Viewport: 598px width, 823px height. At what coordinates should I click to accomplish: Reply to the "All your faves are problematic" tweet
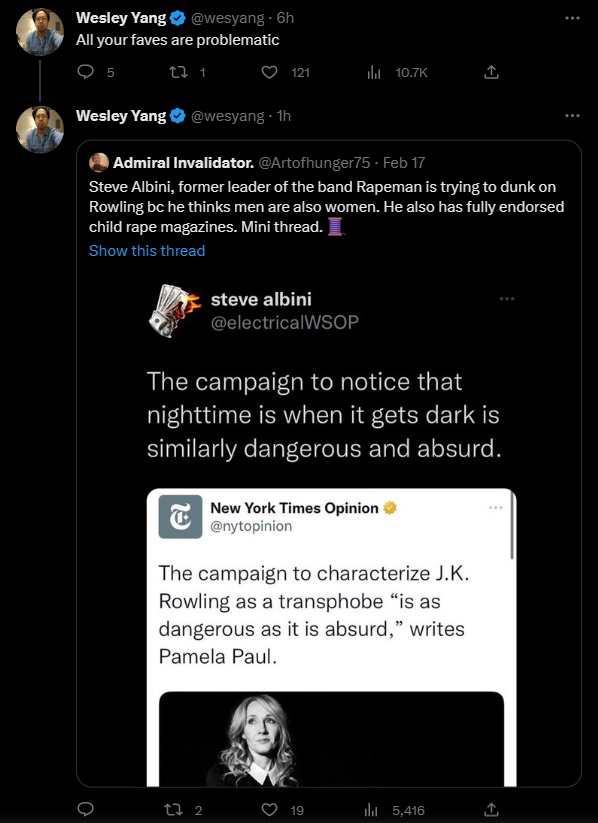pos(85,72)
